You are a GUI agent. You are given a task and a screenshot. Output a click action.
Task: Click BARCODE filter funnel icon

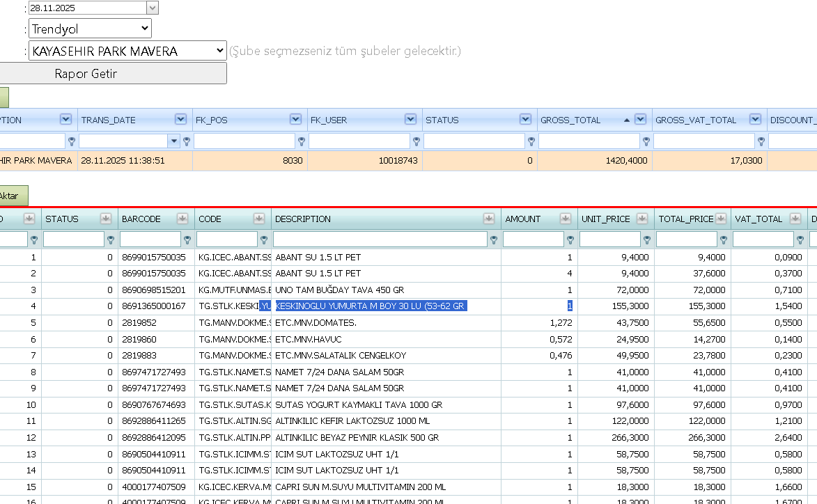pyautogui.click(x=187, y=240)
